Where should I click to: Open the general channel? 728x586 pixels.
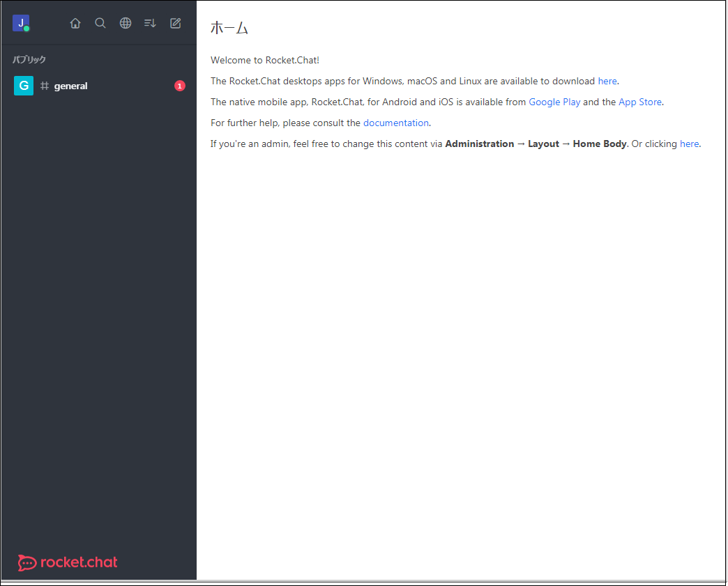99,86
